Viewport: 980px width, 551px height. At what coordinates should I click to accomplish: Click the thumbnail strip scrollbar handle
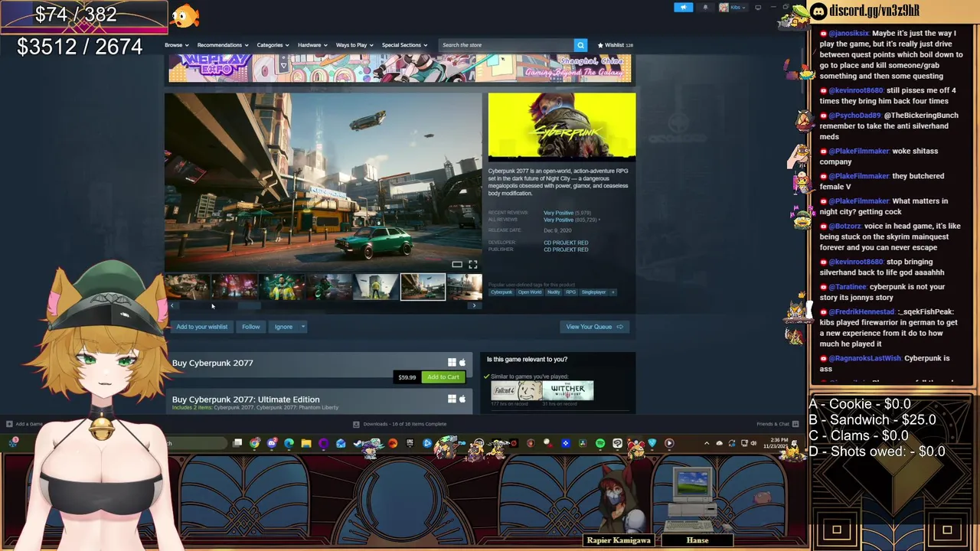click(249, 305)
